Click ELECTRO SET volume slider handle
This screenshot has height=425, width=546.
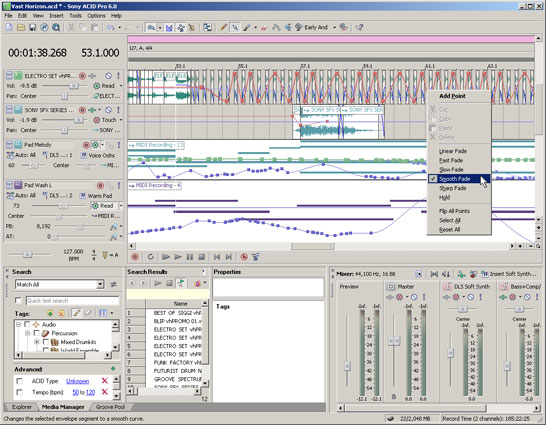click(x=73, y=86)
